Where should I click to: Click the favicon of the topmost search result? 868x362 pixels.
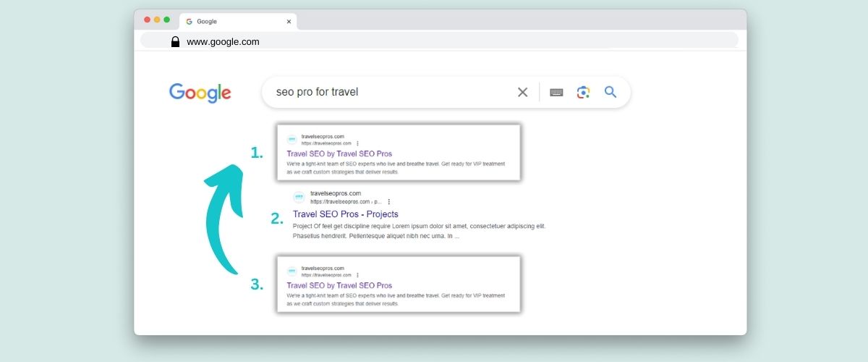click(x=292, y=139)
